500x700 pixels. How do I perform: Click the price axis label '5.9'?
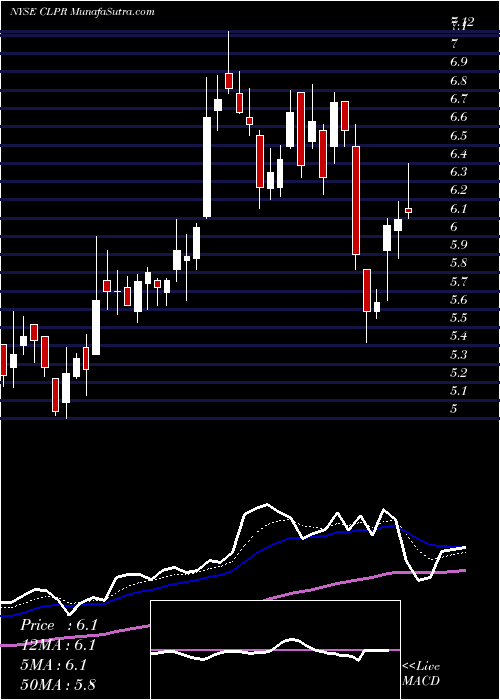point(458,245)
